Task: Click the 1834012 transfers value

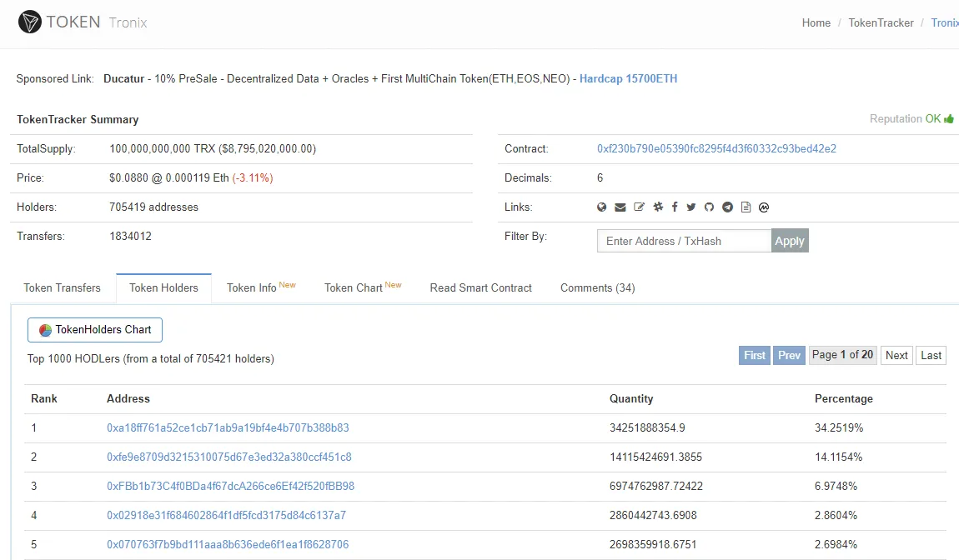Action: (130, 236)
